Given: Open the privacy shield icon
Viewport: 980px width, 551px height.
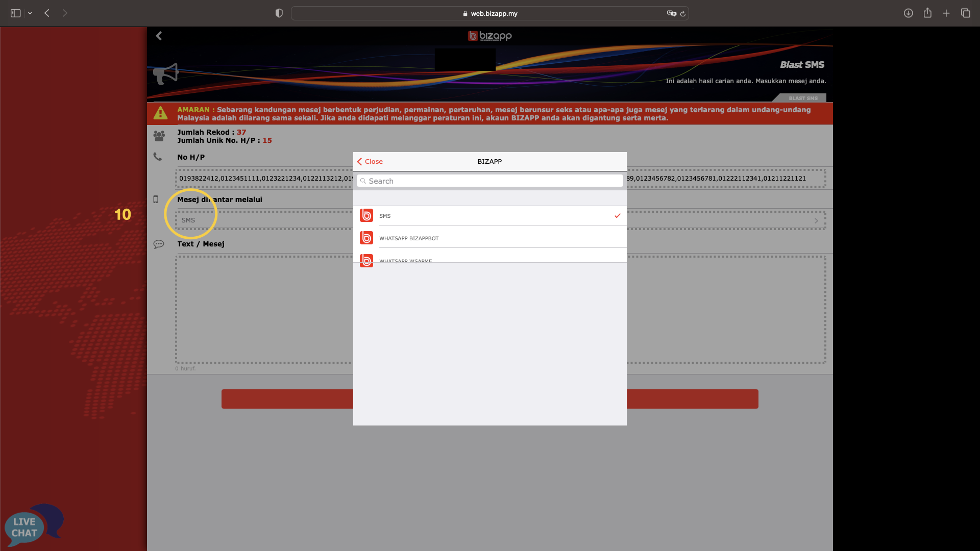Looking at the screenshot, I should (x=279, y=13).
